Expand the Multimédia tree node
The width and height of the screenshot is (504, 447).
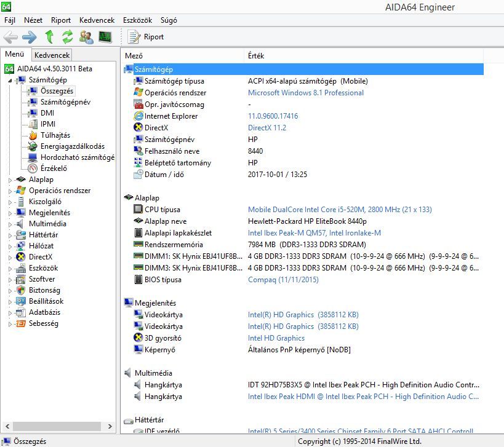[10, 224]
